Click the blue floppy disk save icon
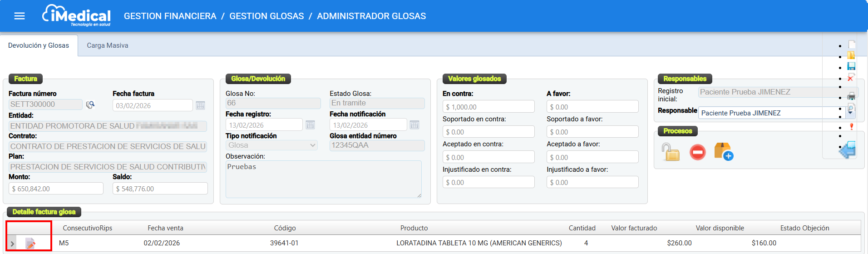The height and width of the screenshot is (254, 868). tap(851, 66)
